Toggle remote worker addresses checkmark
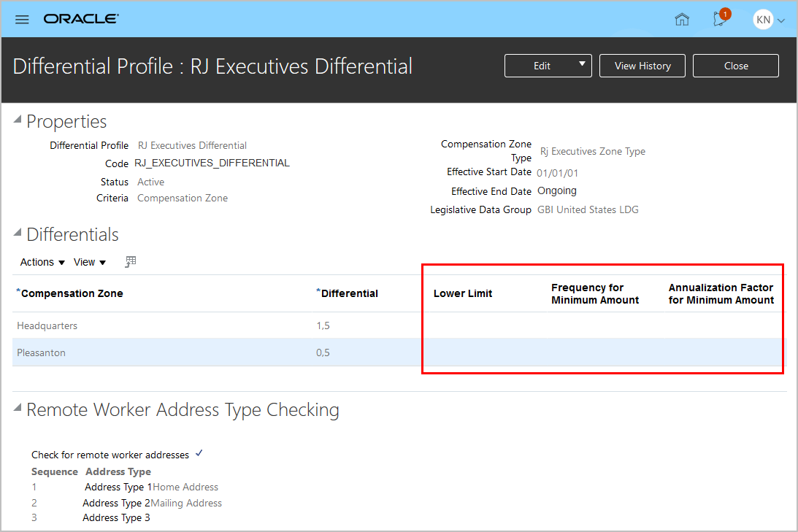 tap(199, 454)
